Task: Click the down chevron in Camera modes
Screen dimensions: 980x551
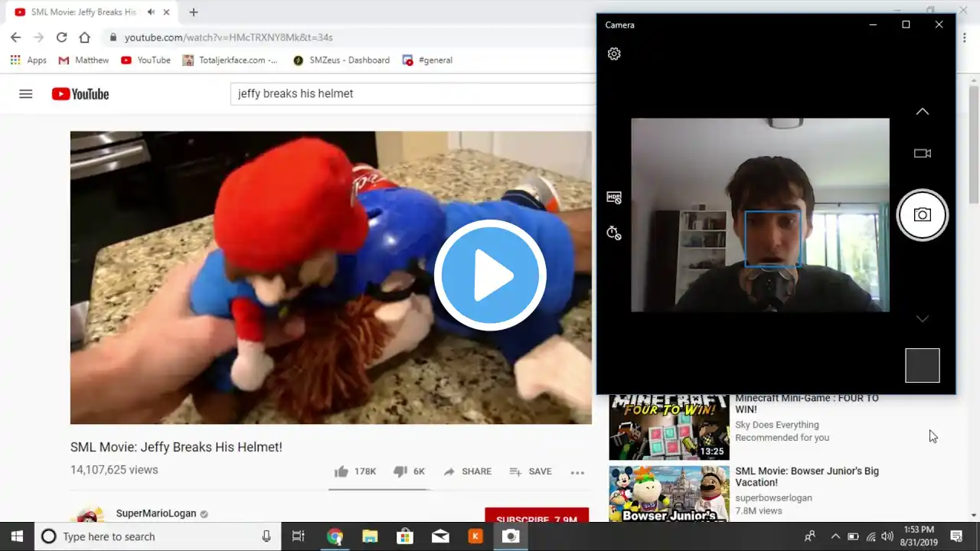Action: click(923, 318)
